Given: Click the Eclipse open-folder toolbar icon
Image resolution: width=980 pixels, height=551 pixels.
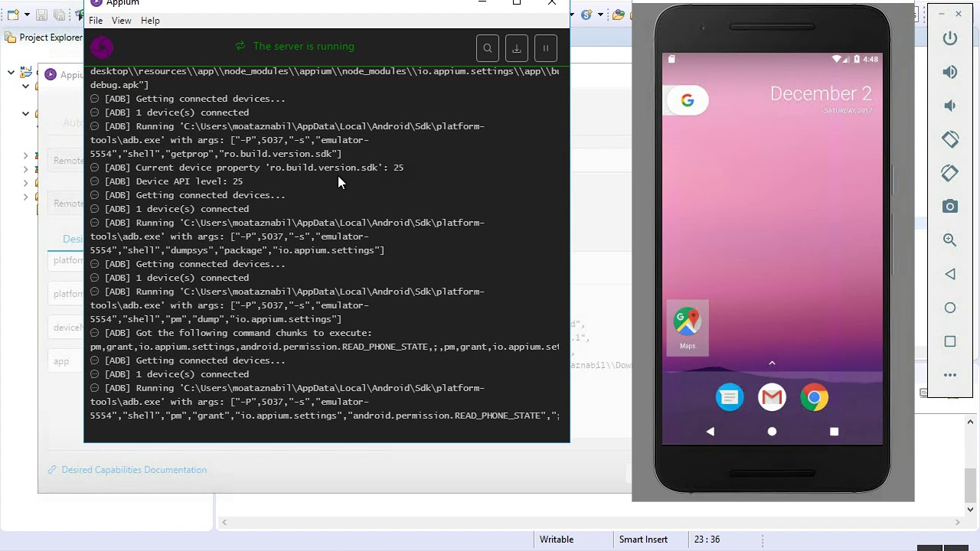Looking at the screenshot, I should tap(618, 15).
